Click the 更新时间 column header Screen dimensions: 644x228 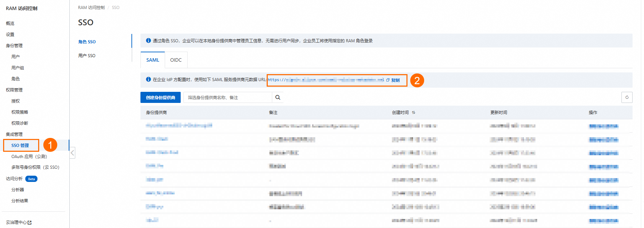click(x=499, y=113)
